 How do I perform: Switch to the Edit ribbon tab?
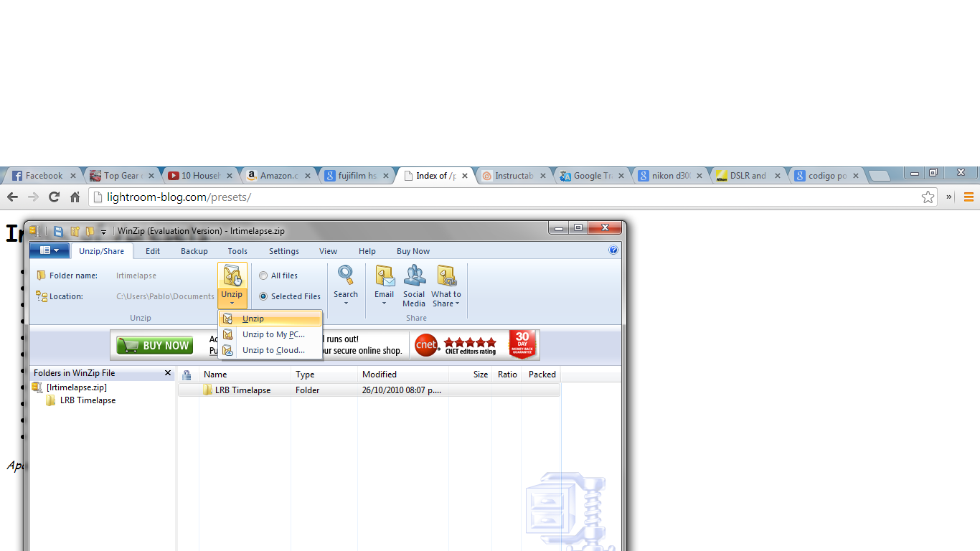(x=153, y=251)
